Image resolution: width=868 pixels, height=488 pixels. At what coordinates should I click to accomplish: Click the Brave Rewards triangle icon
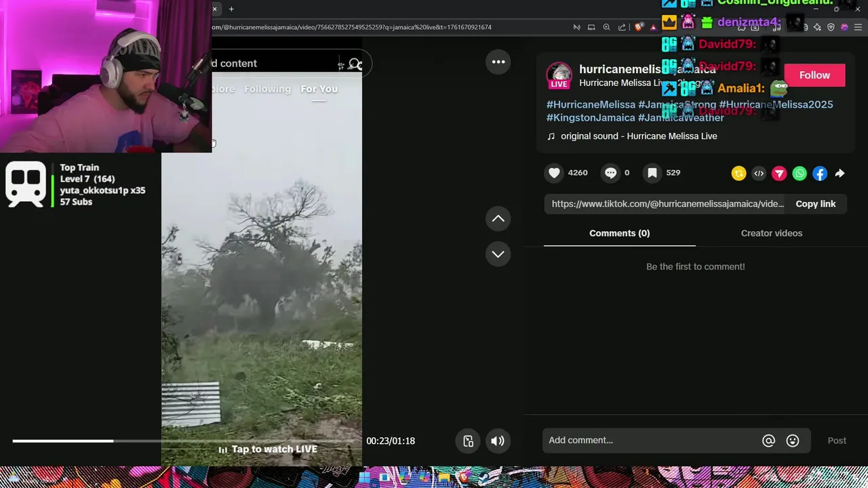coord(654,27)
